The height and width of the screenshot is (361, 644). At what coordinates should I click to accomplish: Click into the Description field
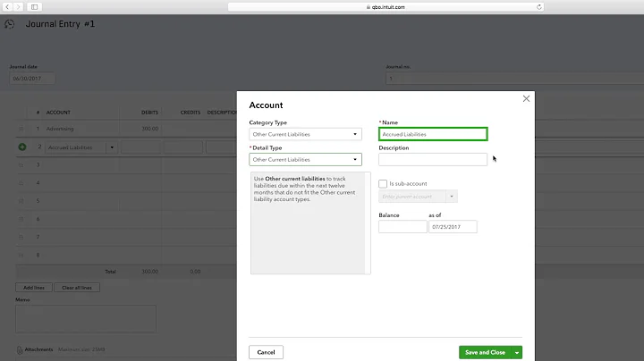coord(433,159)
